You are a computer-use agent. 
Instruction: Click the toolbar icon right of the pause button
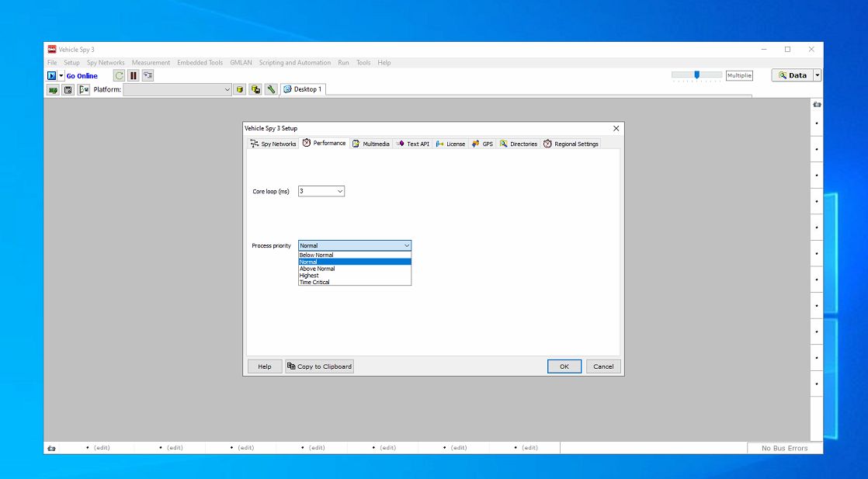148,75
